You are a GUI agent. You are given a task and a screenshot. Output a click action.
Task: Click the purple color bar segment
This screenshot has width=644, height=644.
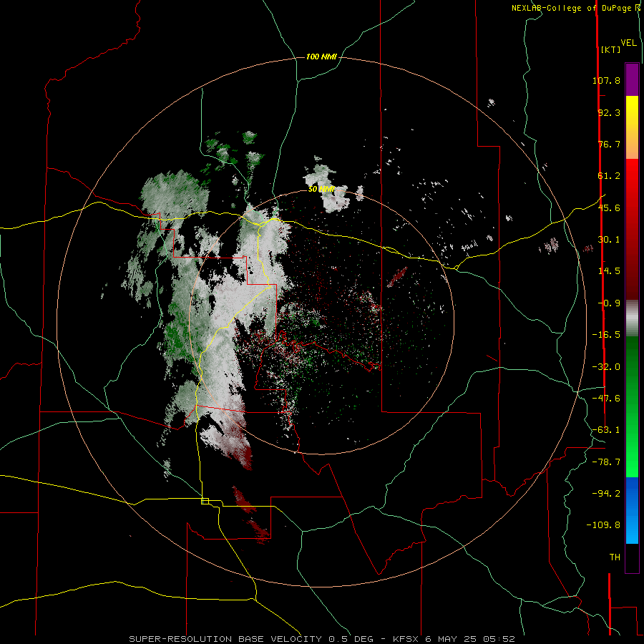pos(632,79)
